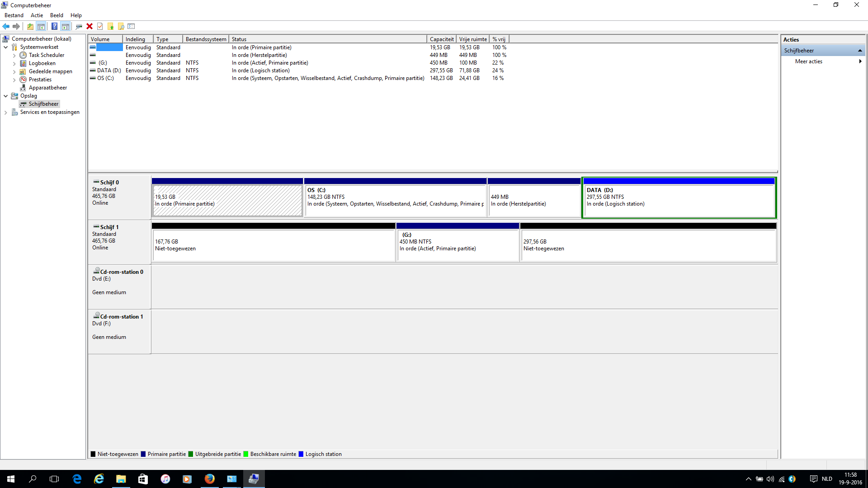Open Firefox from taskbar

(209, 479)
